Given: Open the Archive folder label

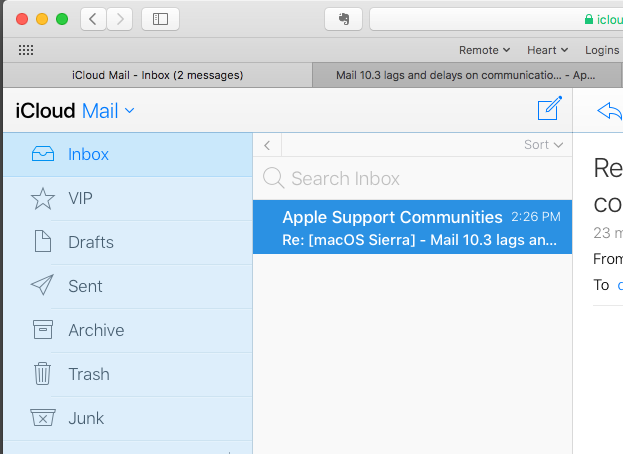Looking at the screenshot, I should [x=96, y=330].
